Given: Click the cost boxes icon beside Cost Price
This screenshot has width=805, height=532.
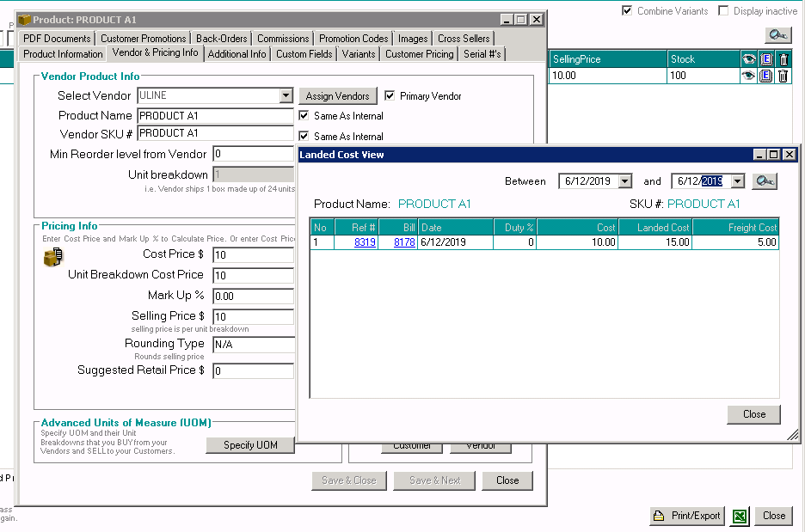Looking at the screenshot, I should point(53,256).
